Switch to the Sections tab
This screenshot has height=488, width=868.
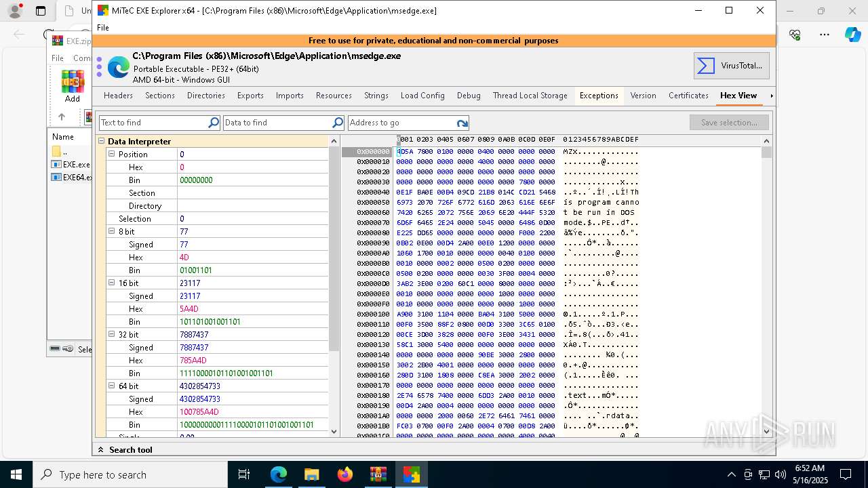160,96
